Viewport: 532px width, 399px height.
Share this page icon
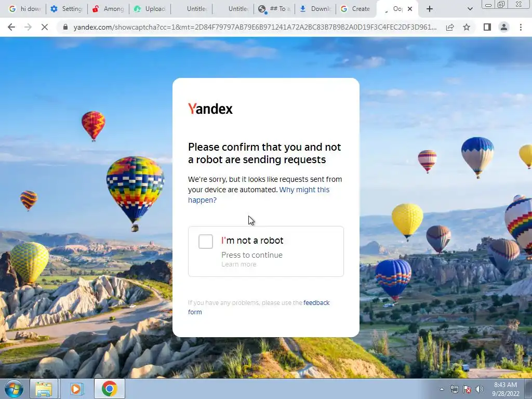click(450, 27)
